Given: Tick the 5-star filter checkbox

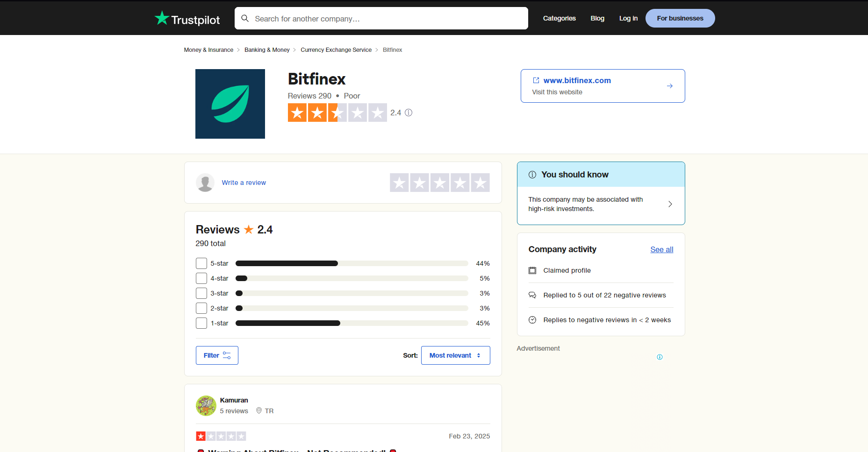Looking at the screenshot, I should click(201, 263).
